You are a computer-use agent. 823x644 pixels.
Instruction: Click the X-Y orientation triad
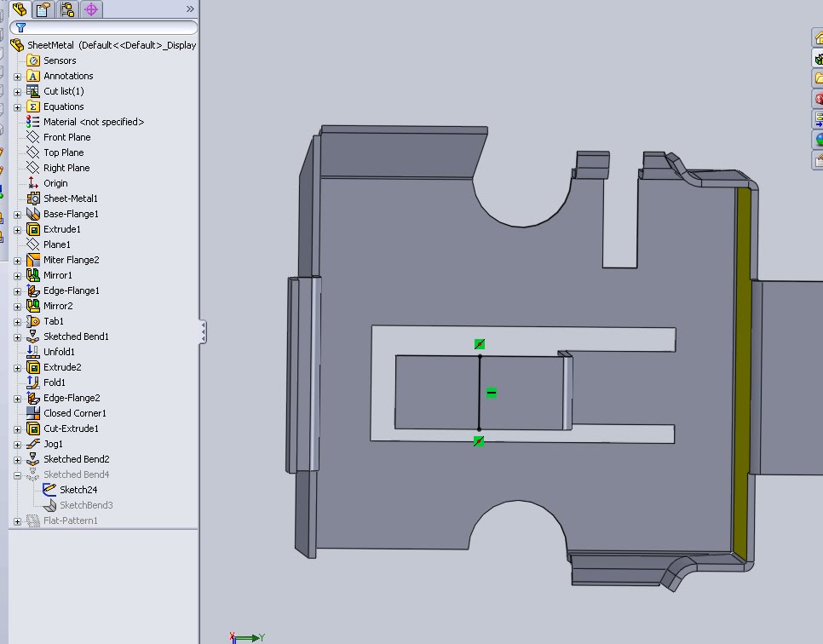pos(247,638)
